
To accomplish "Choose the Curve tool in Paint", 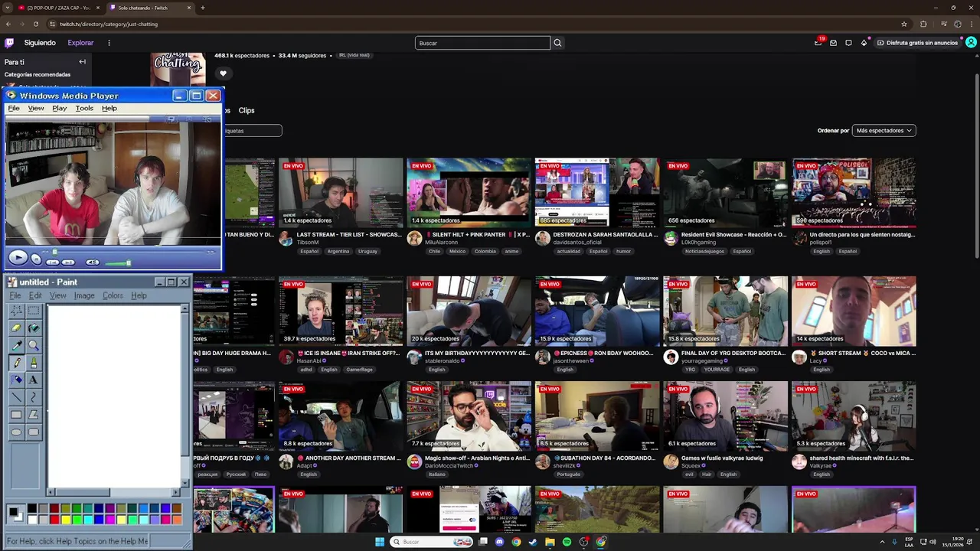I will (x=34, y=397).
